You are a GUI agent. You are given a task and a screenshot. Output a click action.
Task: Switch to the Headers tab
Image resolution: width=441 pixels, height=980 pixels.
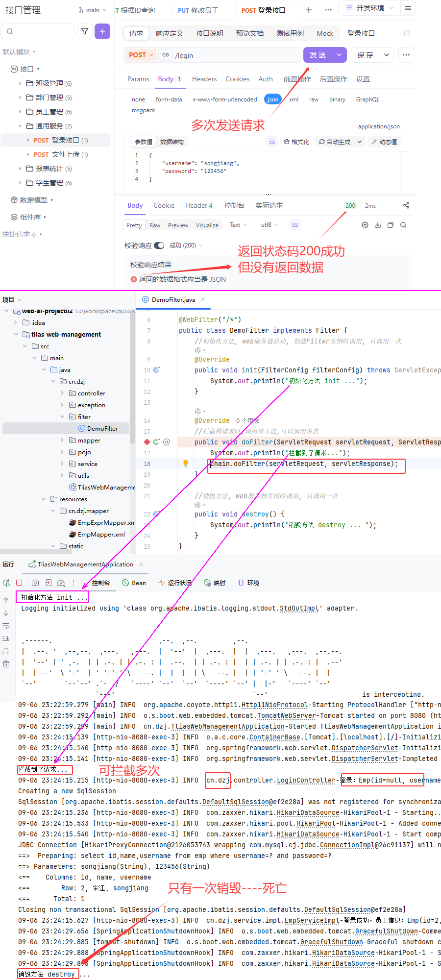click(x=204, y=79)
